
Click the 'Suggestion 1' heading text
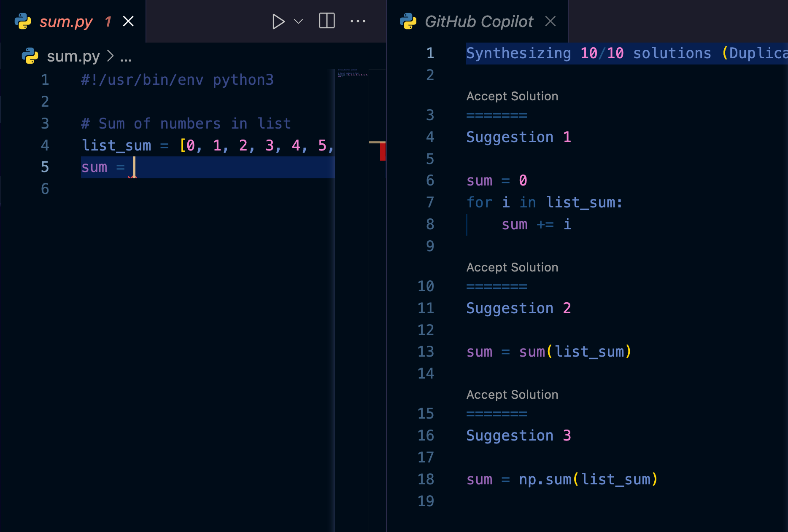(x=518, y=137)
